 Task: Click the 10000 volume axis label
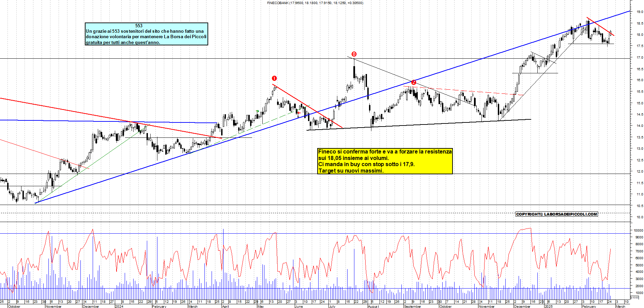pyautogui.click(x=639, y=231)
